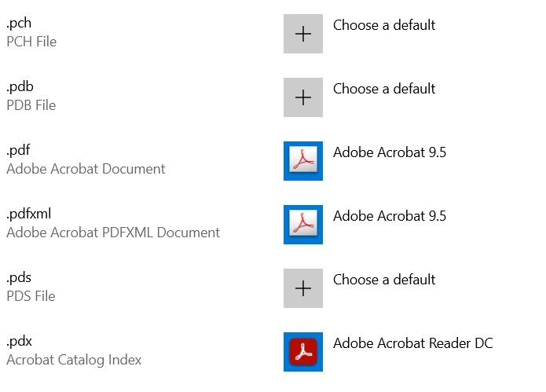The height and width of the screenshot is (392, 546).
Task: Click the Adobe Acrobat icon for .pdf
Action: 303,161
